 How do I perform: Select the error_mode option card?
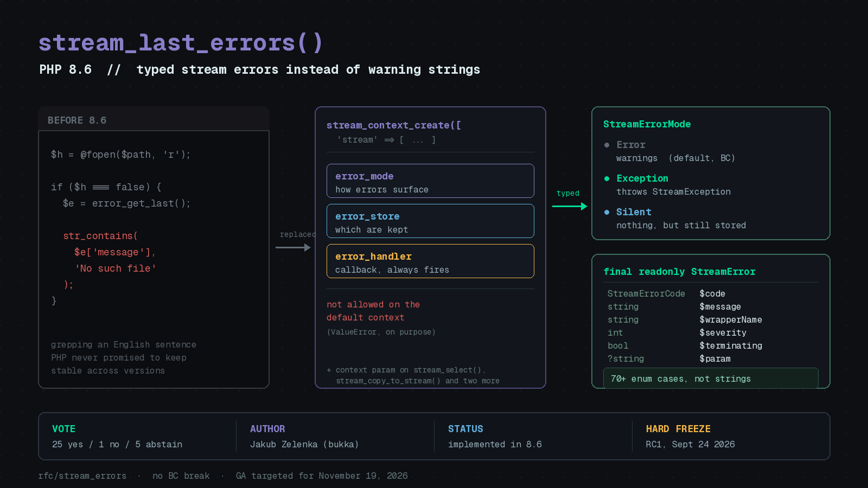click(430, 181)
